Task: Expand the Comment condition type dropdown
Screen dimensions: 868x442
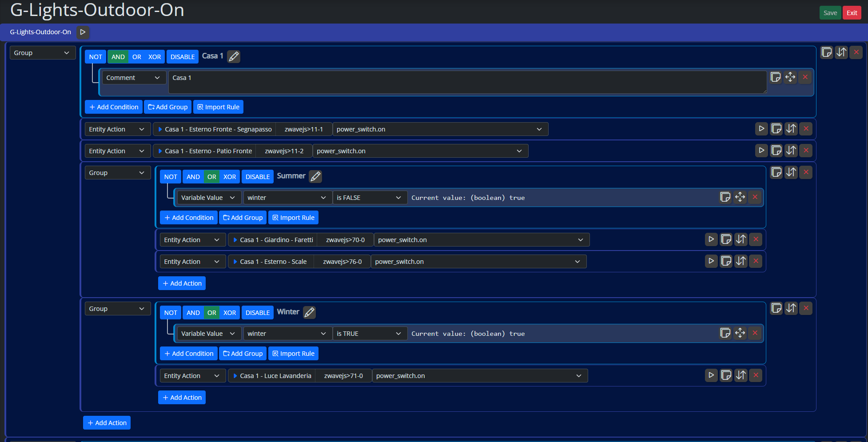Action: click(133, 78)
